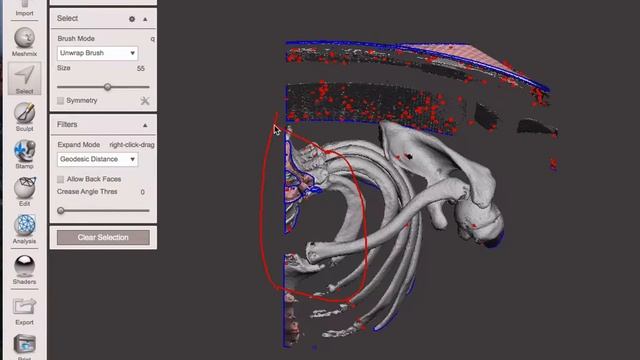Click the symmetry plane icon
Image resolution: width=640 pixels, height=360 pixels.
point(145,100)
